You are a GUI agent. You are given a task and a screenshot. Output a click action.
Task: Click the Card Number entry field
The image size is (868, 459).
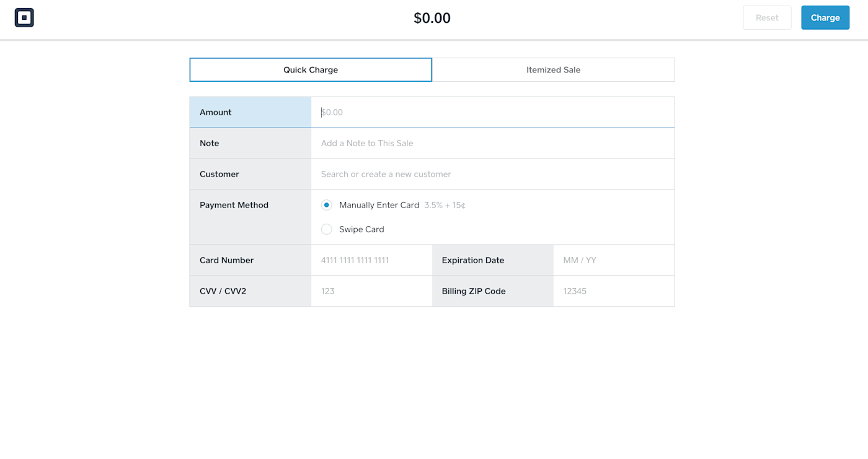[371, 260]
